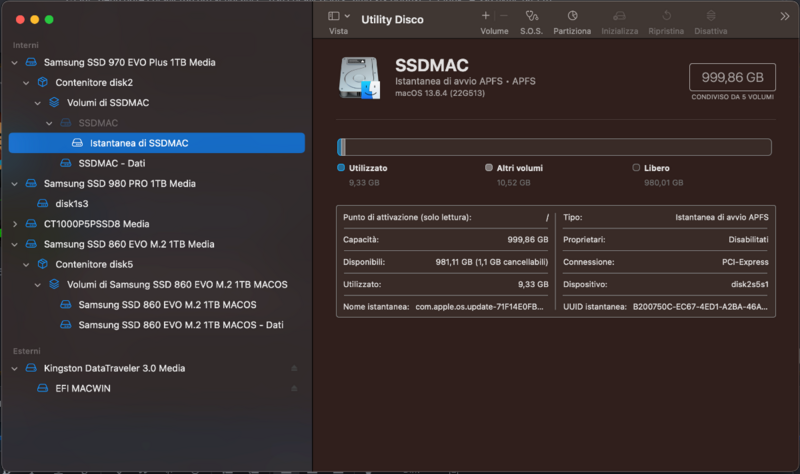Click the Ripristina restore icon
The width and height of the screenshot is (800, 474).
pyautogui.click(x=666, y=16)
